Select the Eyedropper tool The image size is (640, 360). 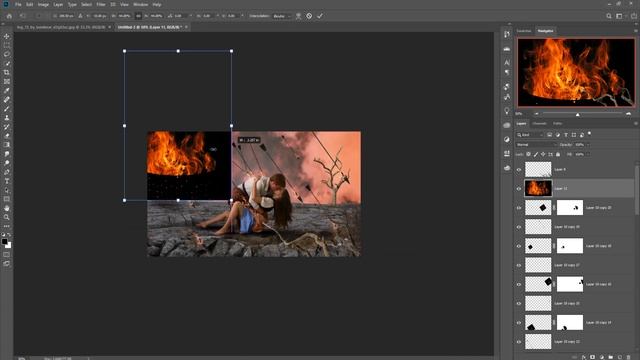(7, 90)
